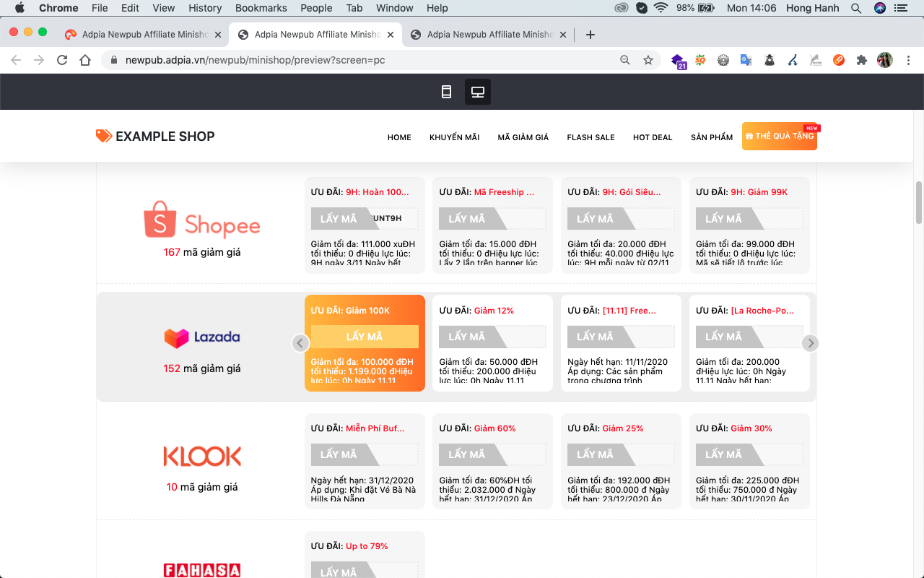Click the address bar URL

point(255,60)
